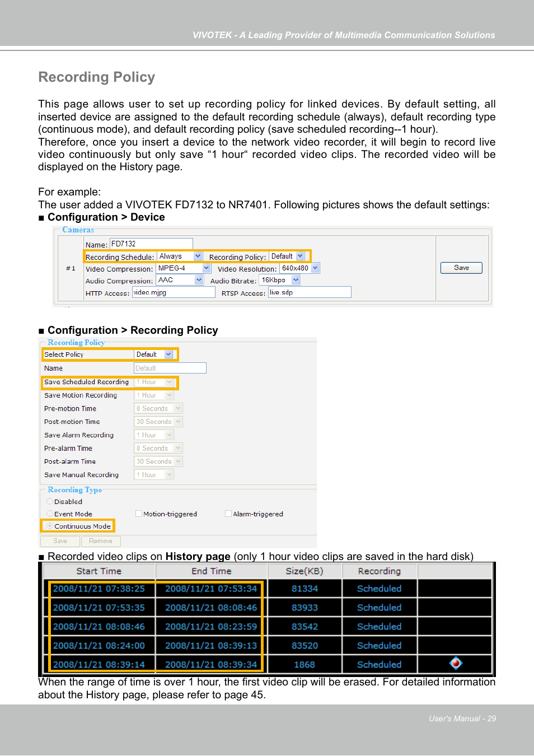Open the Post-motion Time dropdown

(x=158, y=422)
